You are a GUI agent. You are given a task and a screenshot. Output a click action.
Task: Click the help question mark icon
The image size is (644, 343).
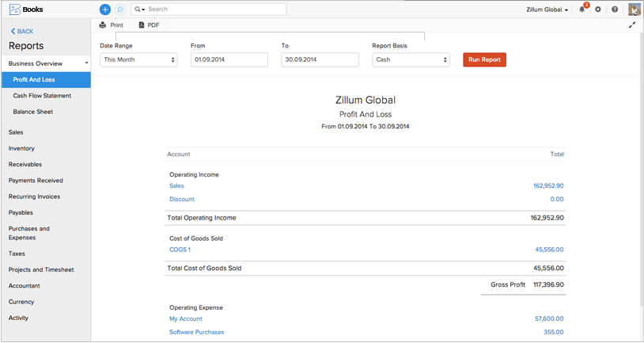[615, 10]
